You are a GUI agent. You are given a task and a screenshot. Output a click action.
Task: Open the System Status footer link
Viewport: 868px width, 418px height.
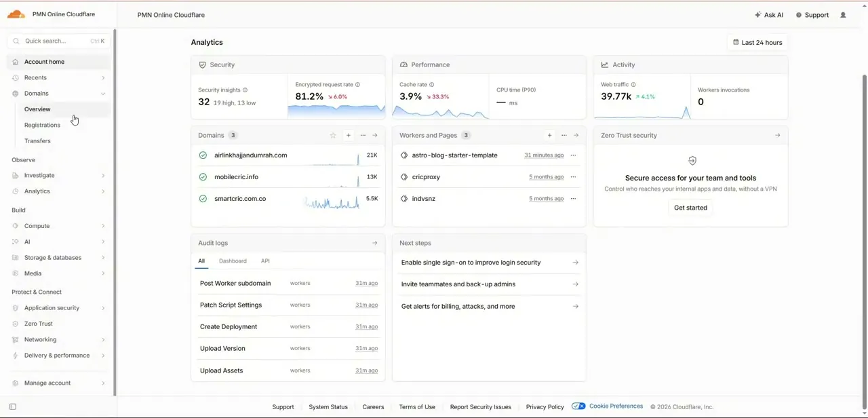pyautogui.click(x=328, y=407)
